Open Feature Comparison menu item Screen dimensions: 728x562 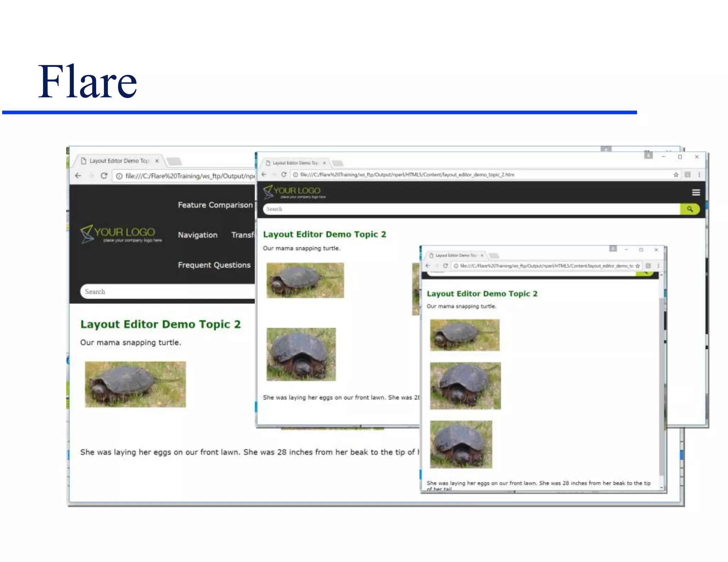215,205
